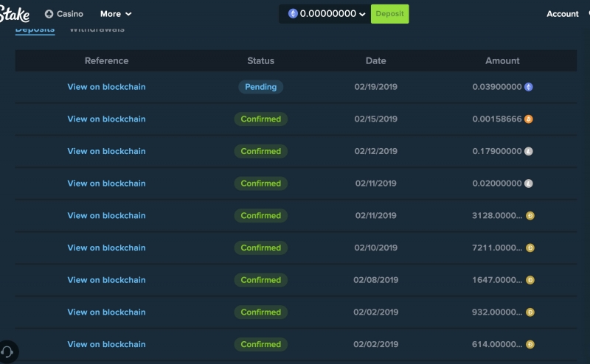Click Confirmed badge for 02/12/2019 deposit
Viewport: 590px width, 364px height.
click(261, 151)
